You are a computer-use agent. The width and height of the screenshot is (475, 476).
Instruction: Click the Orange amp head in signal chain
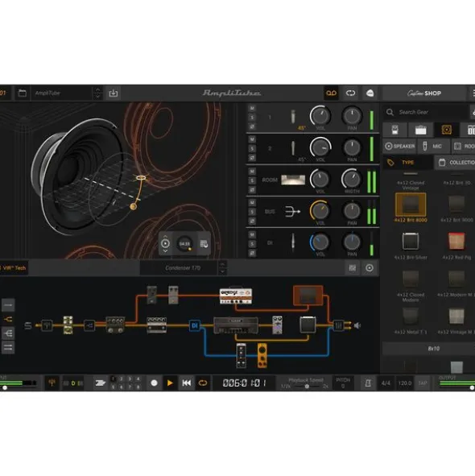point(236,296)
